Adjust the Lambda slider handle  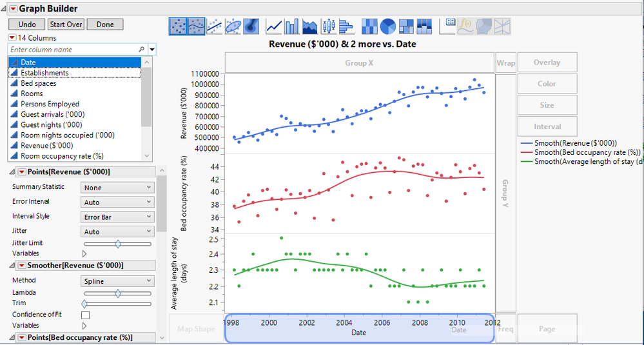(118, 293)
